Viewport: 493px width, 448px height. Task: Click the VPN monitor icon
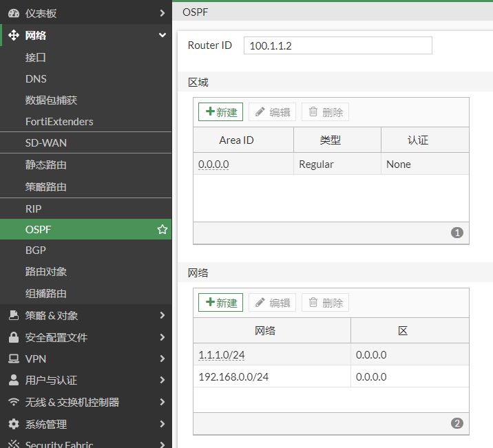click(13, 359)
